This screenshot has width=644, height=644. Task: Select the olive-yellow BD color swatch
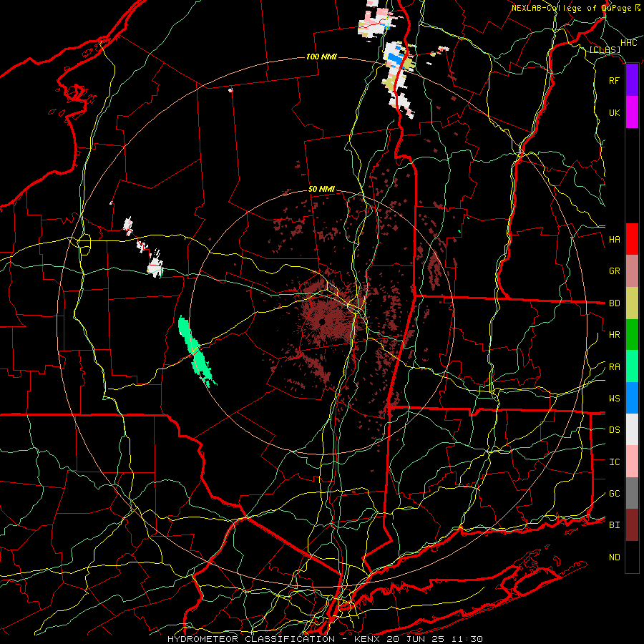click(632, 303)
